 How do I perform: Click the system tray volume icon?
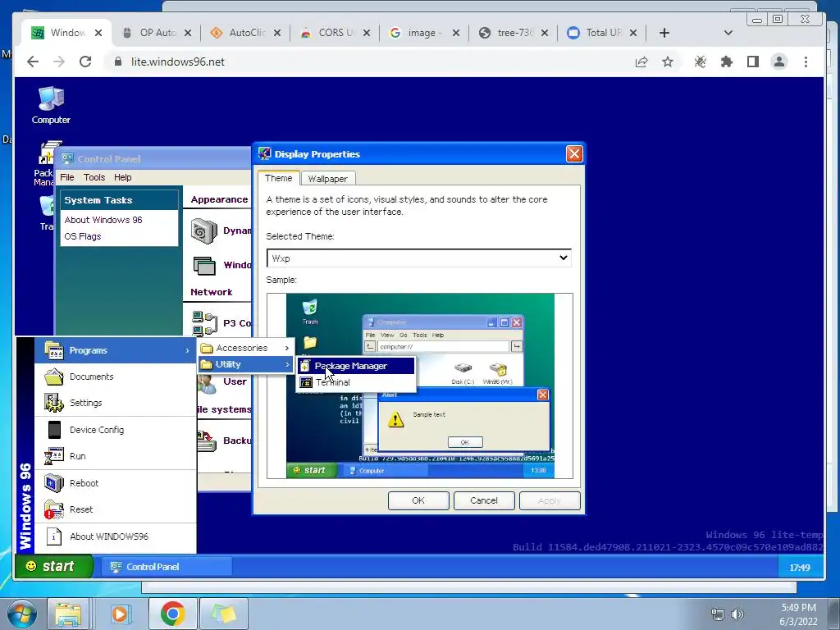coord(737,614)
